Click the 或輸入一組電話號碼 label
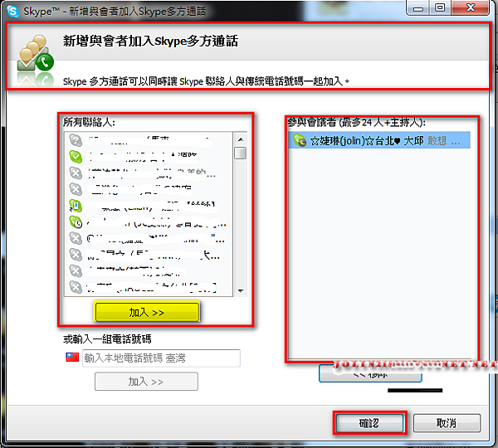Viewport: 498px width, 448px height. click(107, 339)
